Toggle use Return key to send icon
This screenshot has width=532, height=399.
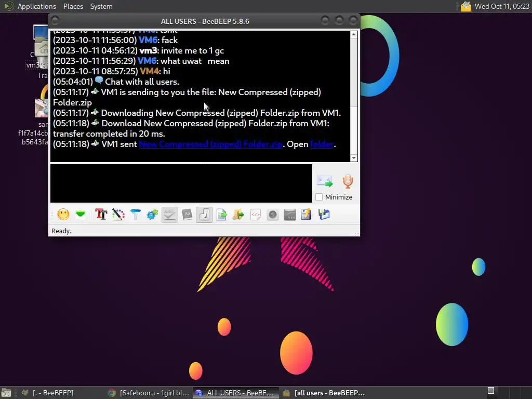pos(204,215)
